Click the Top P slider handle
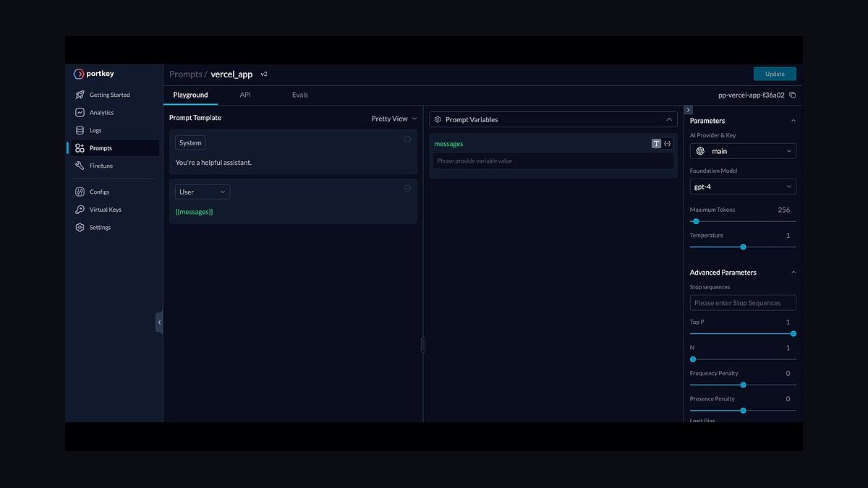This screenshot has width=868, height=488. point(793,334)
